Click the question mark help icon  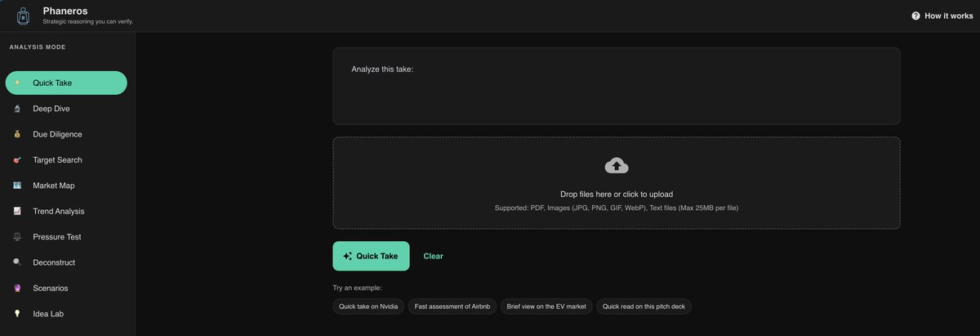(x=915, y=16)
